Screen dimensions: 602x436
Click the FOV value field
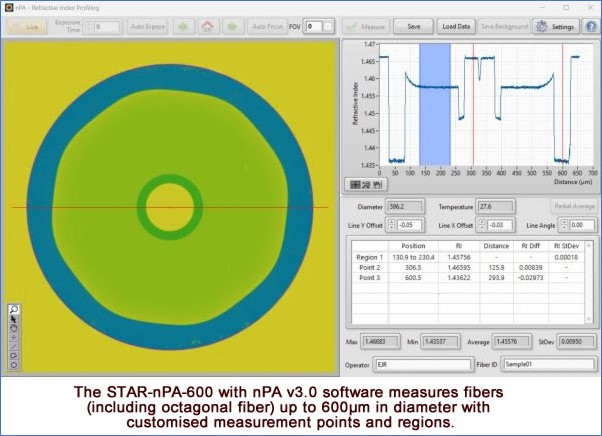[314, 26]
